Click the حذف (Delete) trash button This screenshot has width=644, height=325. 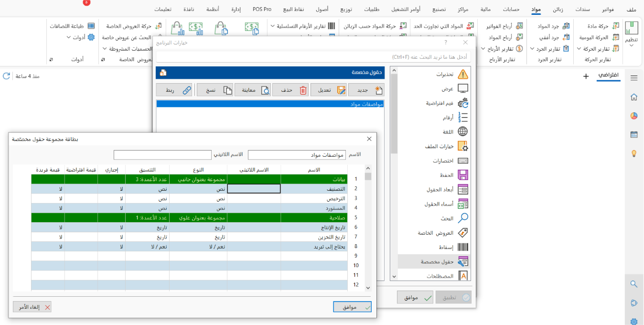290,90
